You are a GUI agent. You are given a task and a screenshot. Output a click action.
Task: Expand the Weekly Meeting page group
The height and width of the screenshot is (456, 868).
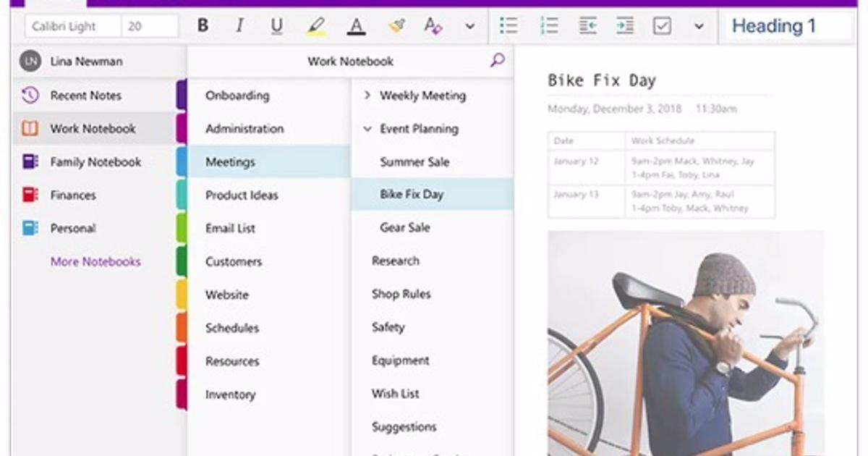coord(369,96)
